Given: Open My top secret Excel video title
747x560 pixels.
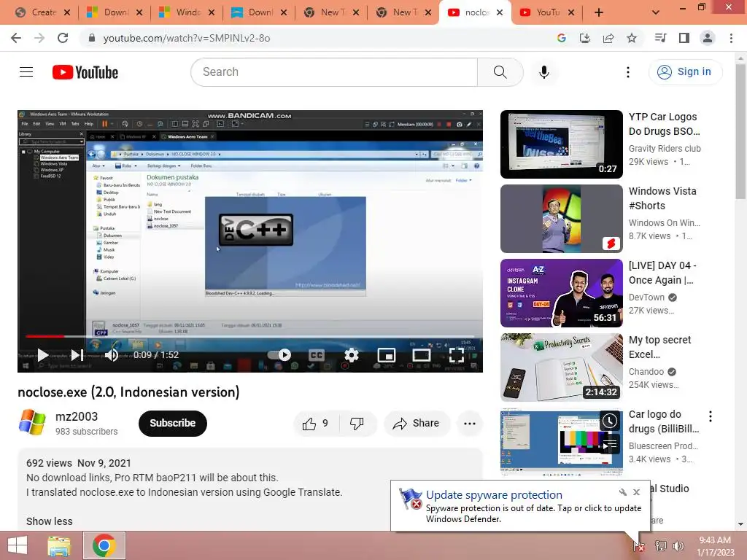Looking at the screenshot, I should (x=659, y=346).
